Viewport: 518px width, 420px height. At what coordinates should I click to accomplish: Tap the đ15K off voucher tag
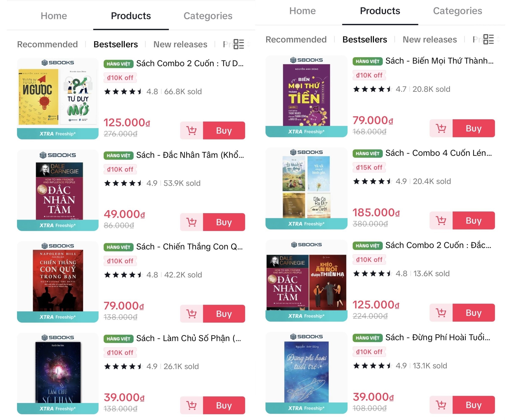coord(369,167)
